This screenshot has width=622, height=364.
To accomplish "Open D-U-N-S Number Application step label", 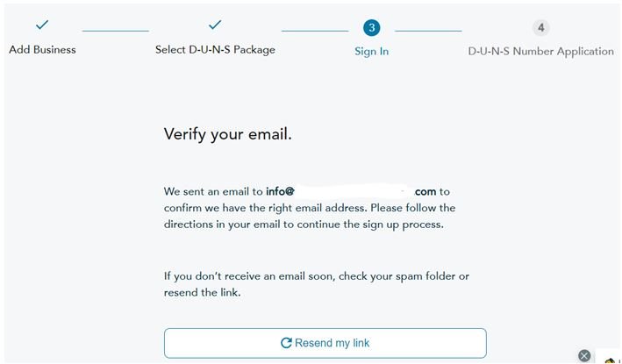I will tap(541, 52).
